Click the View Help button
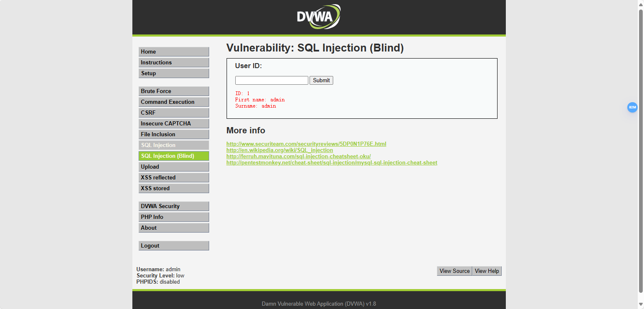644x309 pixels. coord(487,271)
